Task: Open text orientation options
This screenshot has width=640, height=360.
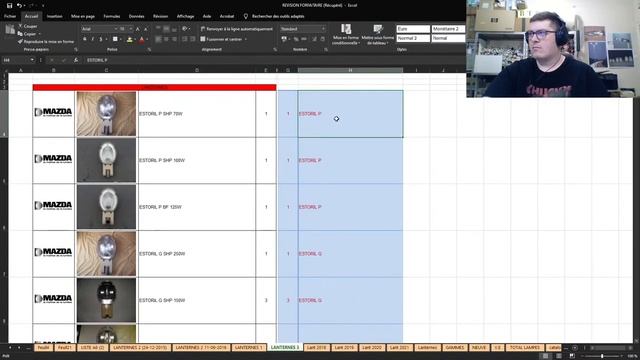Action: click(x=185, y=29)
